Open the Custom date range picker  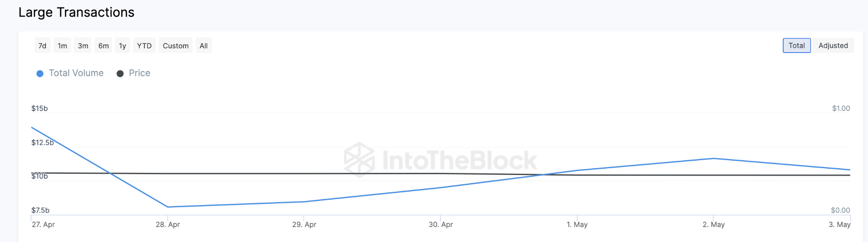click(175, 46)
